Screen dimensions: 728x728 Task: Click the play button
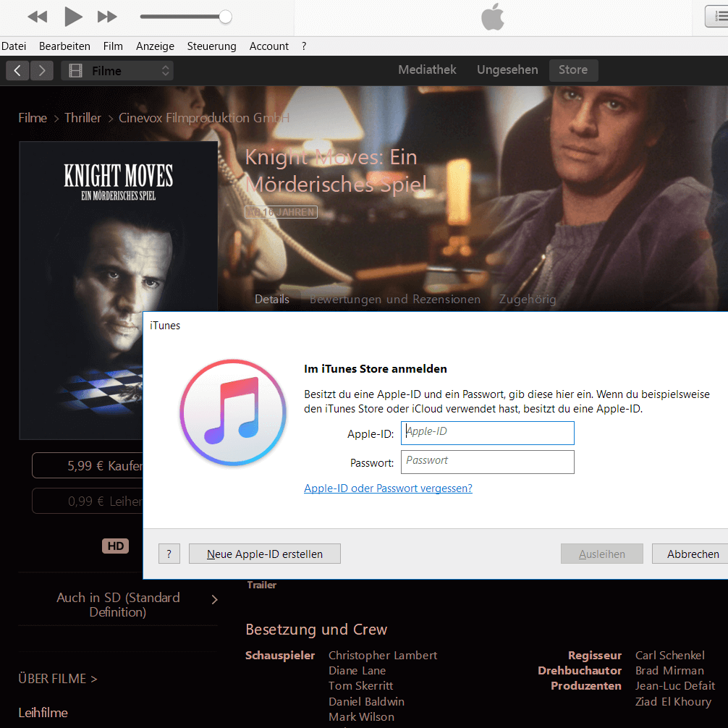[x=73, y=17]
